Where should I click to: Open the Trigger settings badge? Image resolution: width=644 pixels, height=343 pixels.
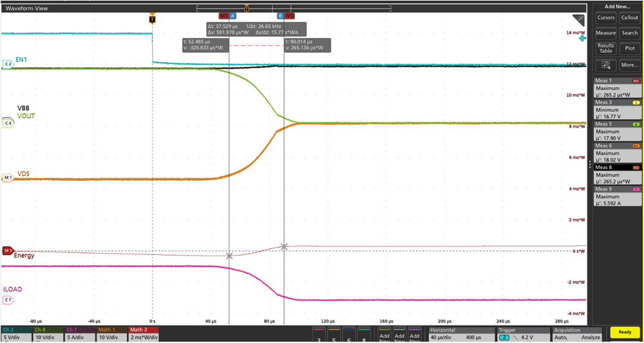tap(521, 334)
